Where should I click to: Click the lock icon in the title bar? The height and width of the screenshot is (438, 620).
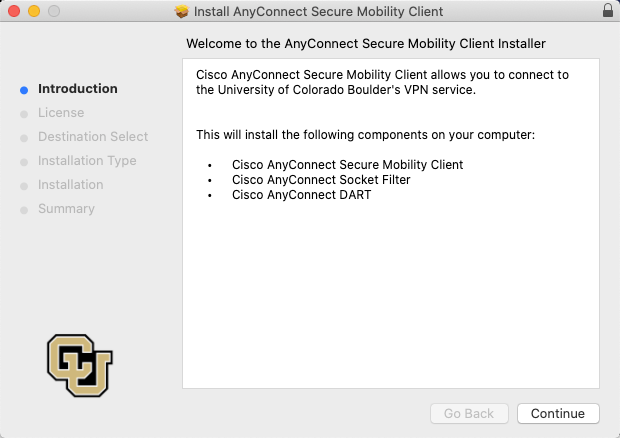pos(607,11)
